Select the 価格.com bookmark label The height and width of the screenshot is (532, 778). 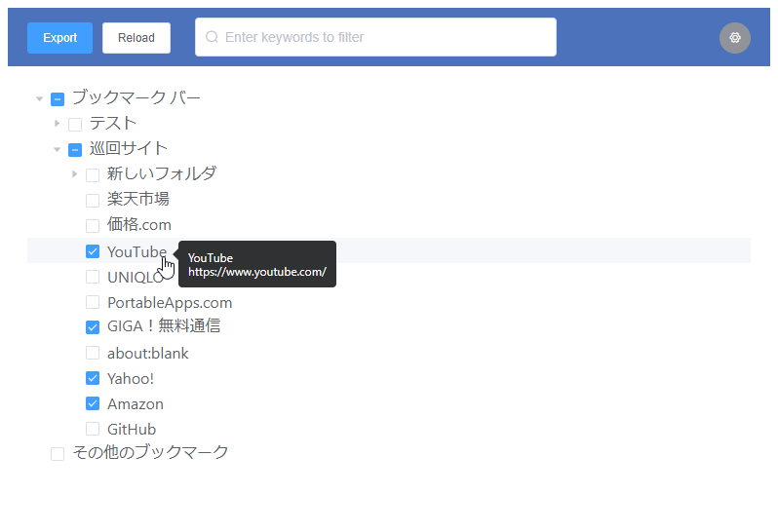(138, 224)
